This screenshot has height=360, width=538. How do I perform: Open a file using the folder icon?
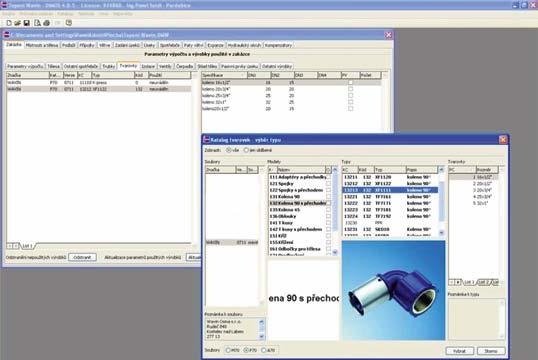tap(17, 23)
